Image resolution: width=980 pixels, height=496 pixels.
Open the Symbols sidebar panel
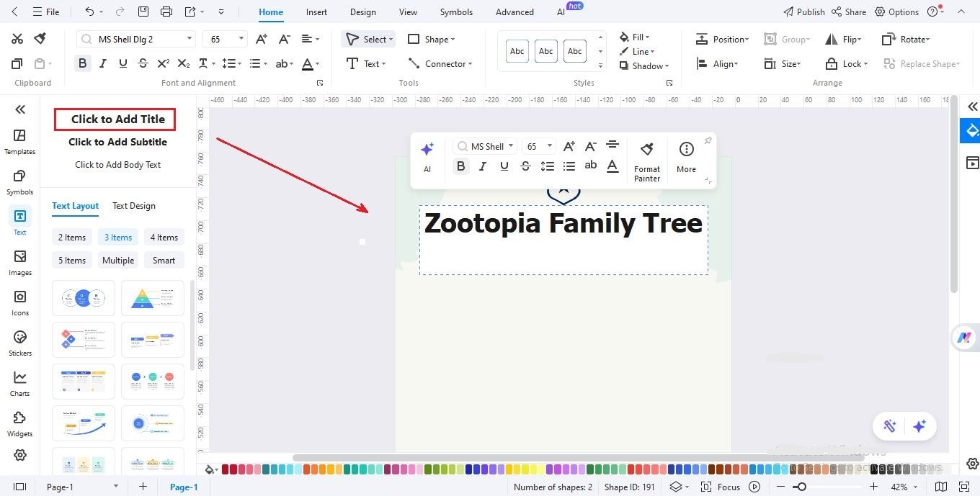click(x=19, y=182)
